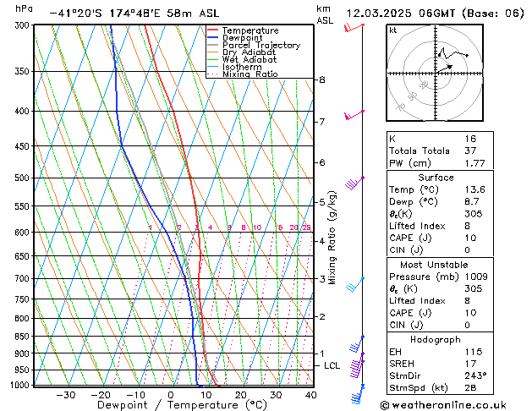The height and width of the screenshot is (411, 532).
Task: Click the Most Unstable section header
Action: [x=434, y=265]
